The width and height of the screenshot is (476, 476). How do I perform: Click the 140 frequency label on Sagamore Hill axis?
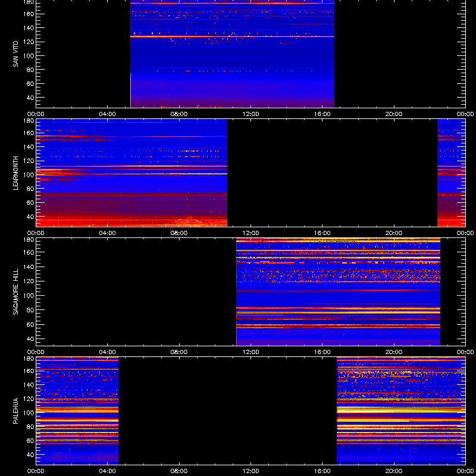pos(28,267)
